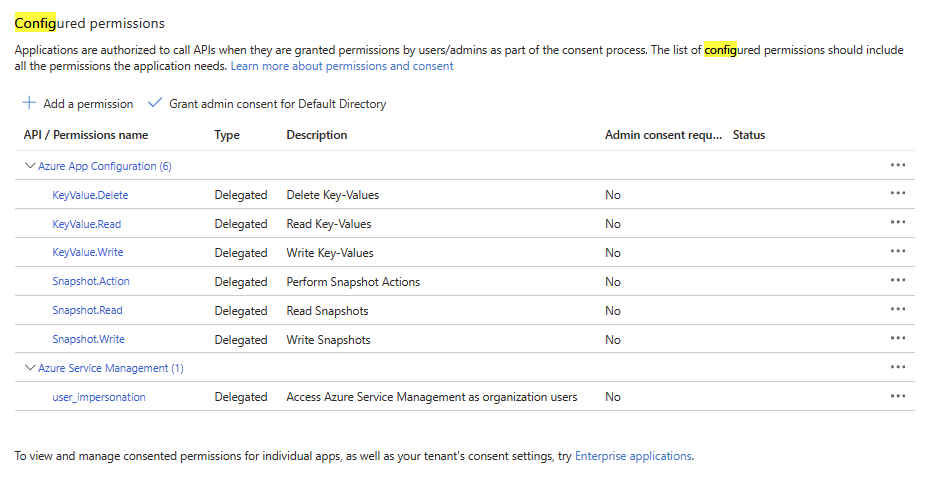Click the plus icon beside Add a permission
The height and width of the screenshot is (489, 946).
pos(29,103)
